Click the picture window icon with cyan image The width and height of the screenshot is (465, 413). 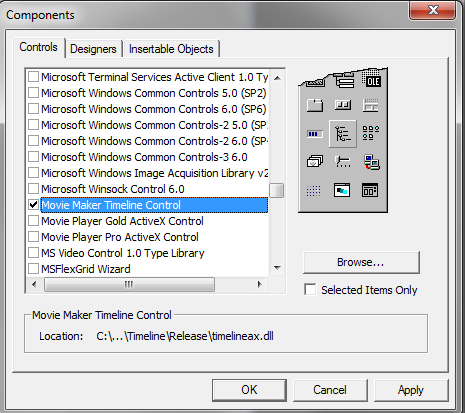pyautogui.click(x=342, y=190)
